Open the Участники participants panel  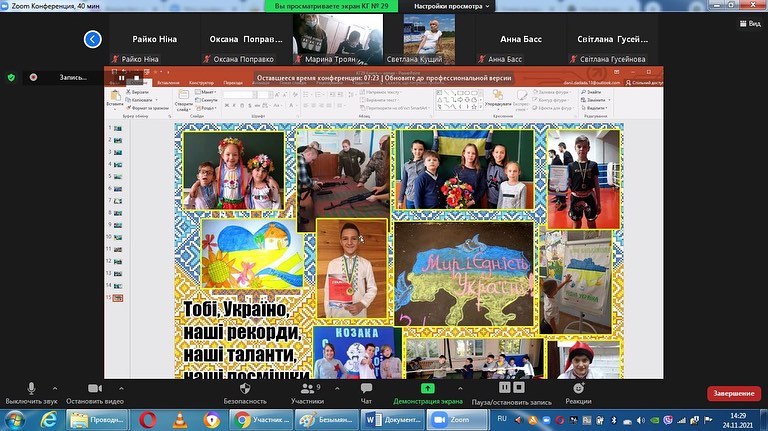(x=308, y=394)
